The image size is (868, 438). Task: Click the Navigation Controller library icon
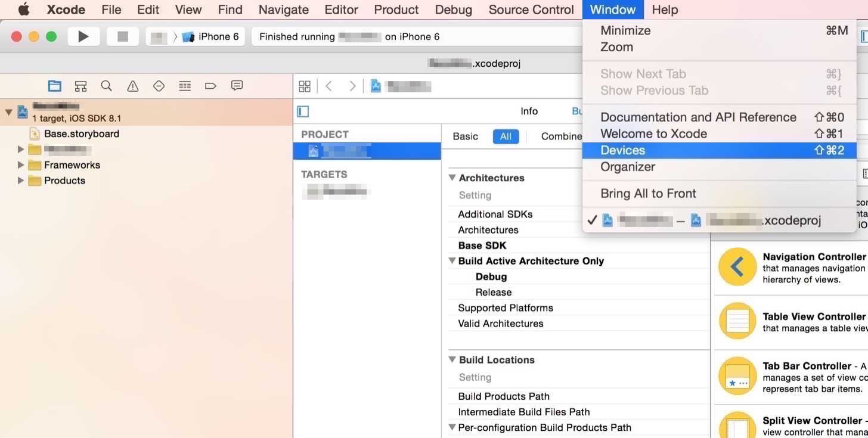coord(737,267)
